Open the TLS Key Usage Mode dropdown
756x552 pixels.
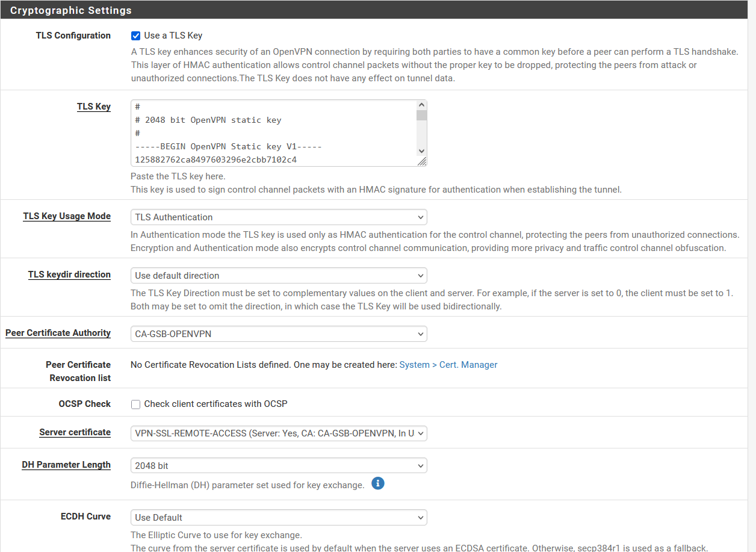click(278, 217)
